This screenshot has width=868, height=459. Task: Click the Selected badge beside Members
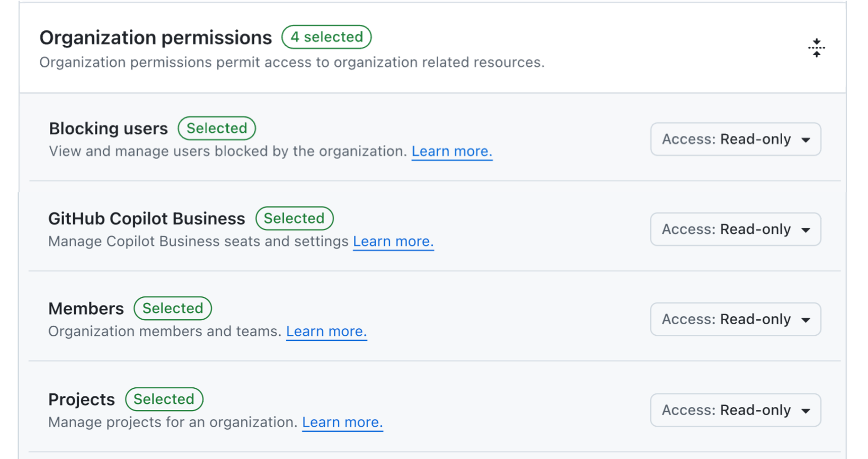click(173, 308)
